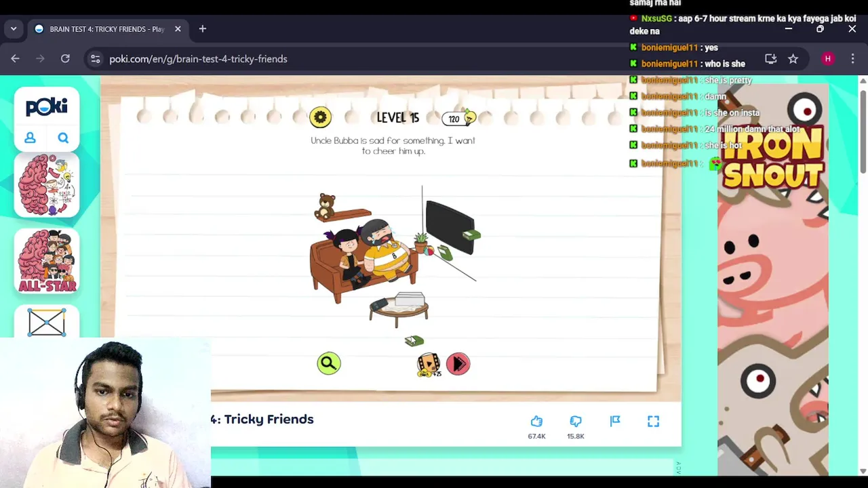Open the tab search dropdown arrow

pyautogui.click(x=14, y=29)
